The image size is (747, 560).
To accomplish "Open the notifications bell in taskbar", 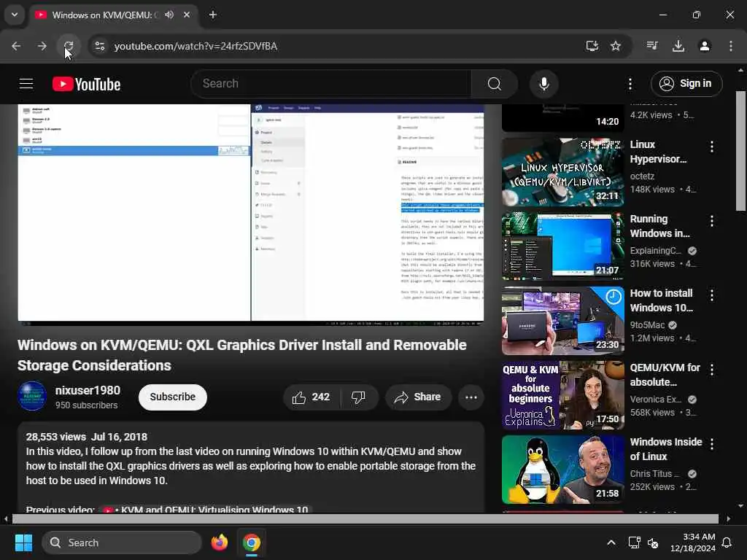I will click(x=727, y=542).
